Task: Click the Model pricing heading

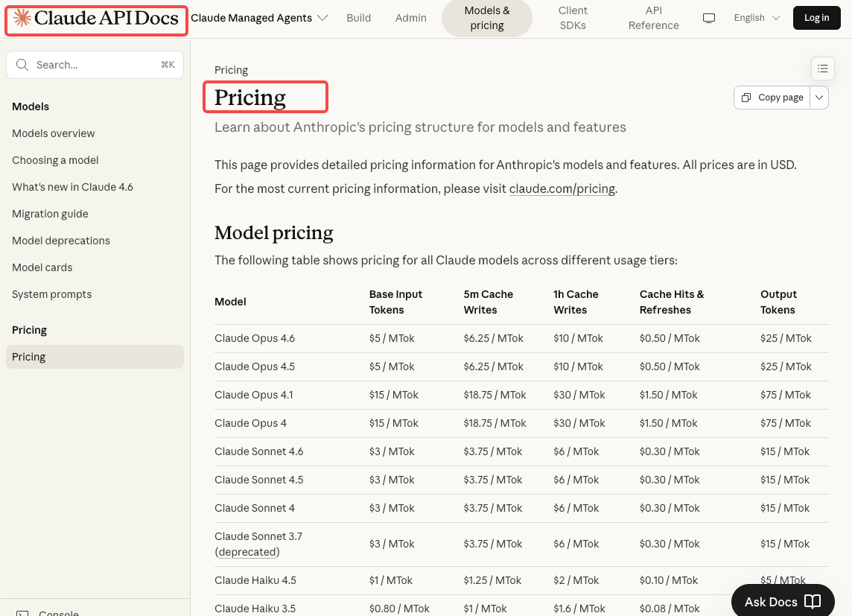Action: click(274, 232)
